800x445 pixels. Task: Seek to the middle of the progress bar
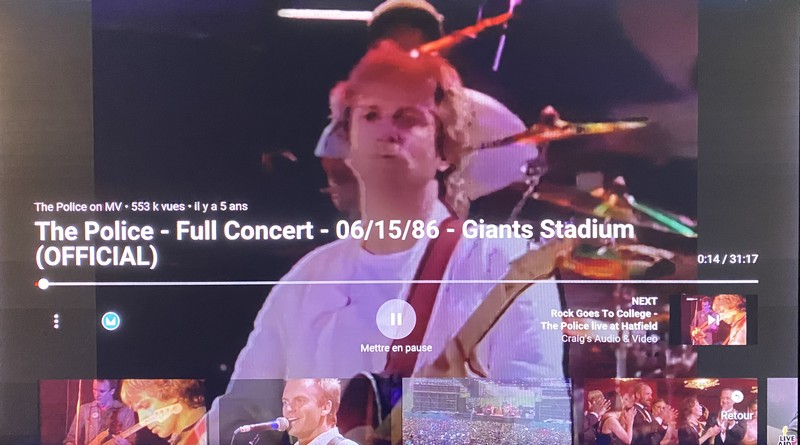pyautogui.click(x=398, y=282)
